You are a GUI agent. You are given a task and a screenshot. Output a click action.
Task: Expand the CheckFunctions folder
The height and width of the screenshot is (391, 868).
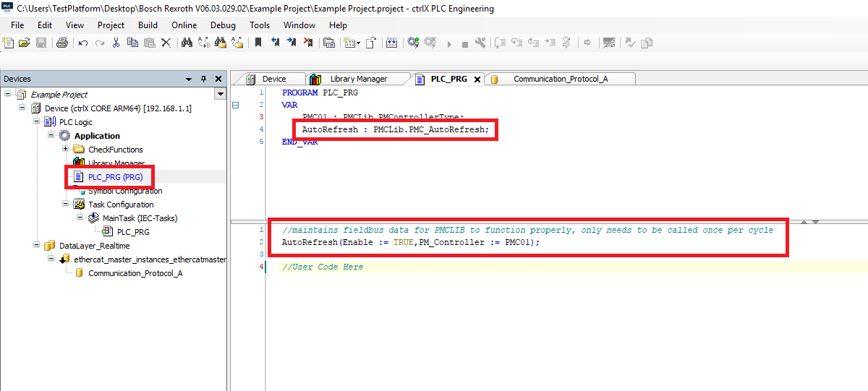coord(66,150)
